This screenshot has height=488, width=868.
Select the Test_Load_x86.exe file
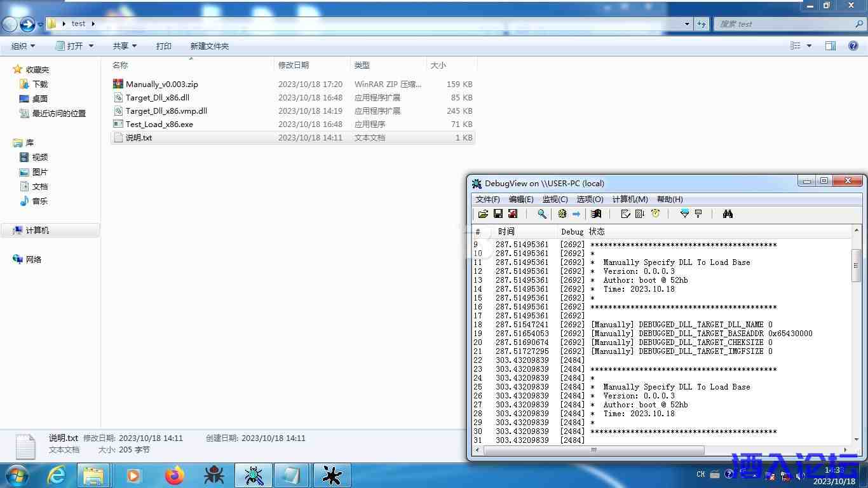coord(159,125)
